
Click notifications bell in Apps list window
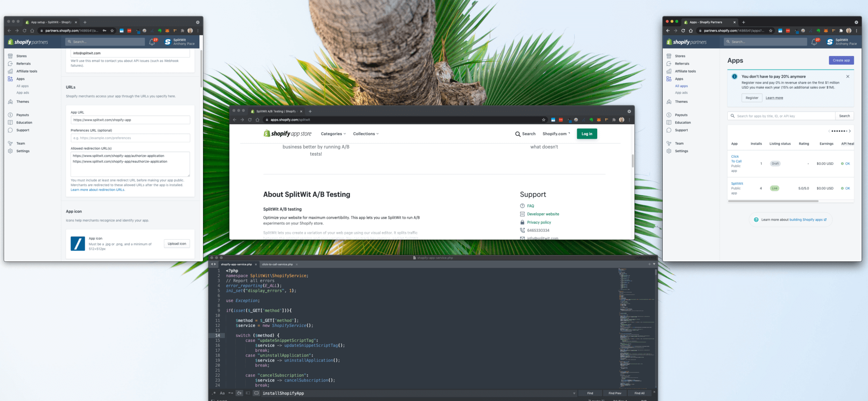point(814,42)
